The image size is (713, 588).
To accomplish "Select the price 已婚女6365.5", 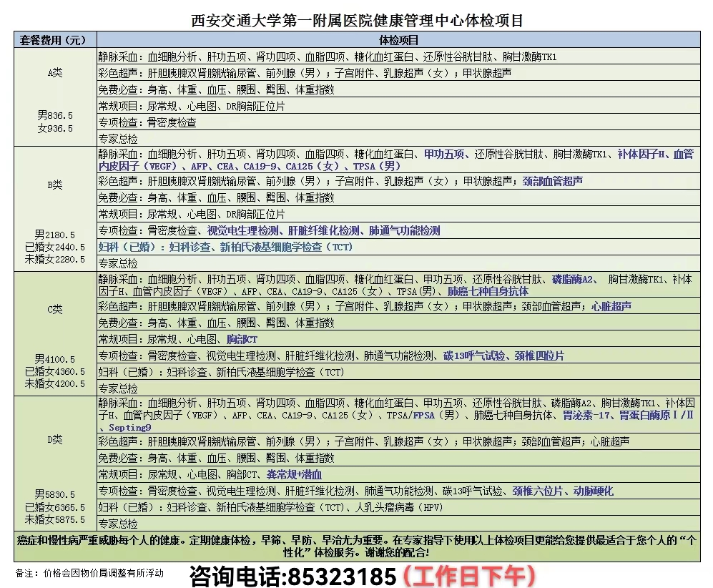I will point(55,507).
